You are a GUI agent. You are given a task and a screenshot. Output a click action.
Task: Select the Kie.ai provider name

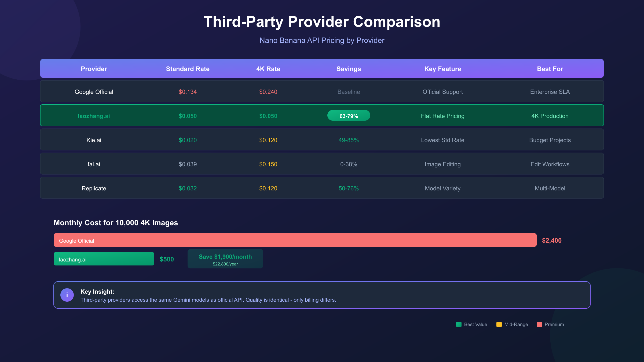tap(94, 140)
